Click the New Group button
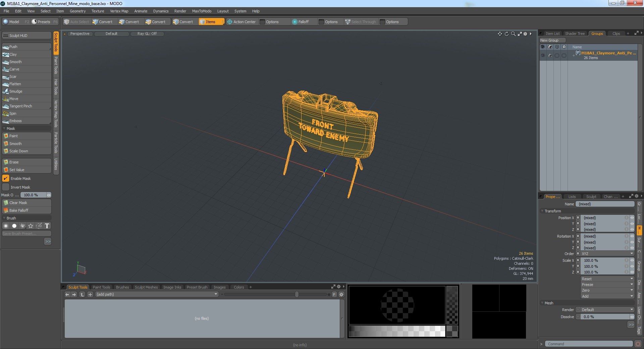This screenshot has width=644, height=349. pyautogui.click(x=552, y=40)
